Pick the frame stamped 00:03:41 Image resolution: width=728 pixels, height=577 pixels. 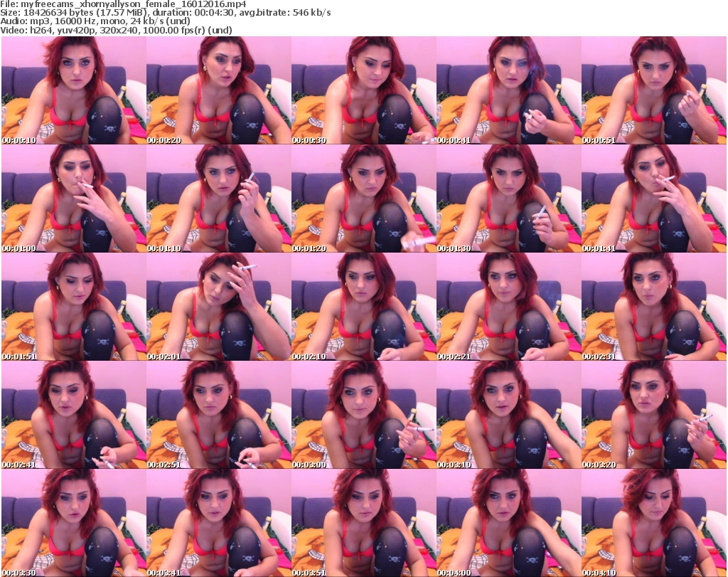(x=219, y=523)
